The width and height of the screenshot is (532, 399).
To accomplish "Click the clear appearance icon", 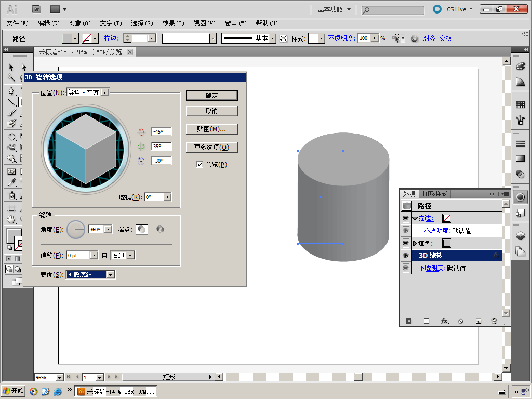I will coord(460,322).
